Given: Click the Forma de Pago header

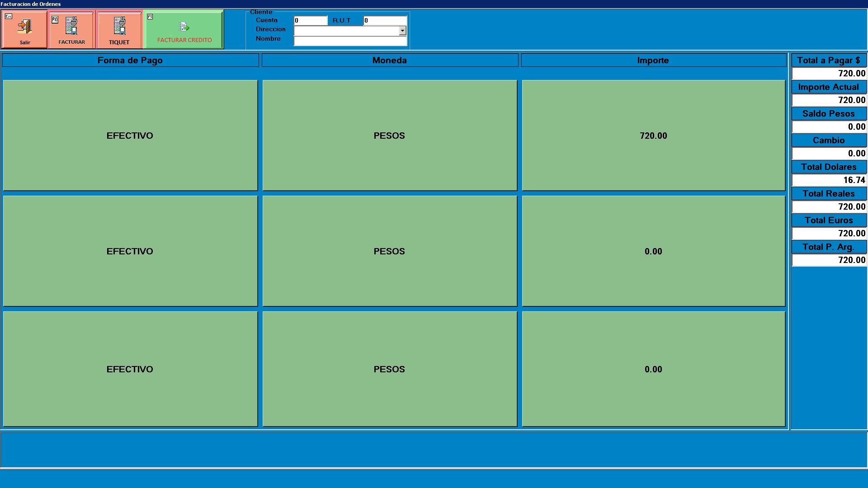Looking at the screenshot, I should pos(130,61).
